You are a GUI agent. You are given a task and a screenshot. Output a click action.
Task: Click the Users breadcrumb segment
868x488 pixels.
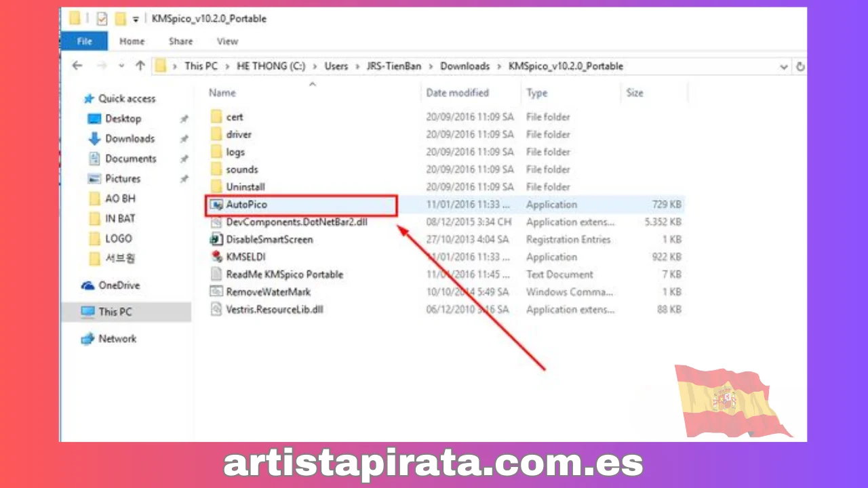pos(336,66)
